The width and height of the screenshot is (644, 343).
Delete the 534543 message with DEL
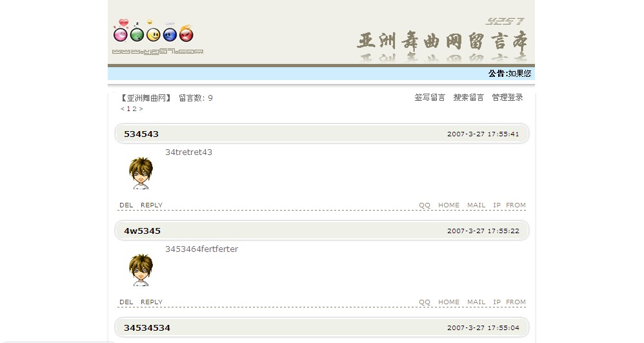tap(126, 205)
